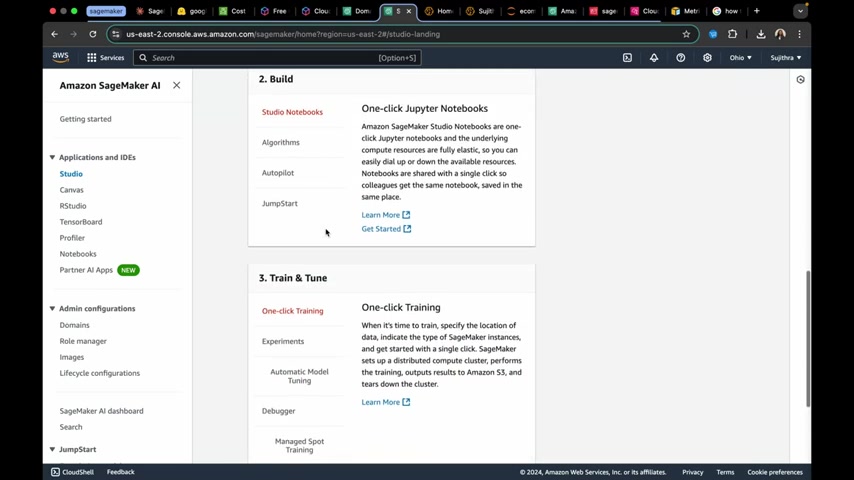Open the console settings gear
The height and width of the screenshot is (480, 854).
coord(707,58)
